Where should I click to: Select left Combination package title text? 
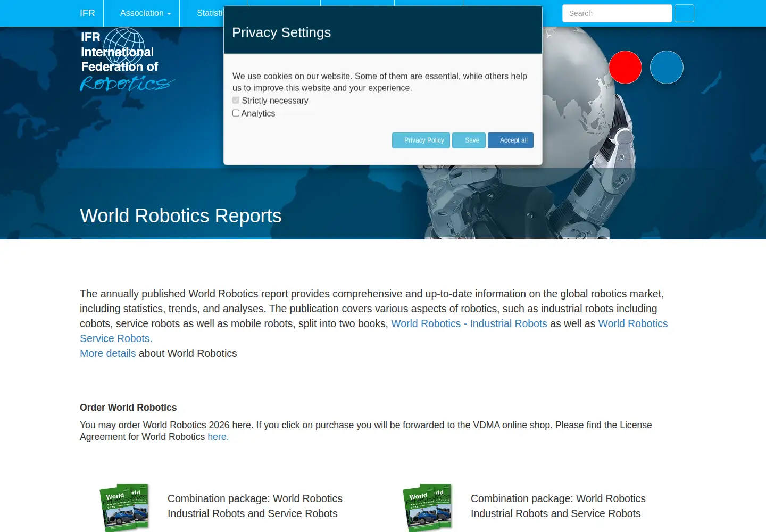click(x=255, y=506)
